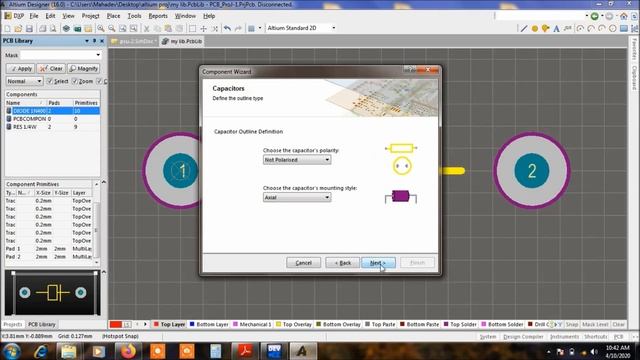Select the RES 1/4W component row
Image resolution: width=640 pixels, height=360 pixels.
pyautogui.click(x=52, y=127)
